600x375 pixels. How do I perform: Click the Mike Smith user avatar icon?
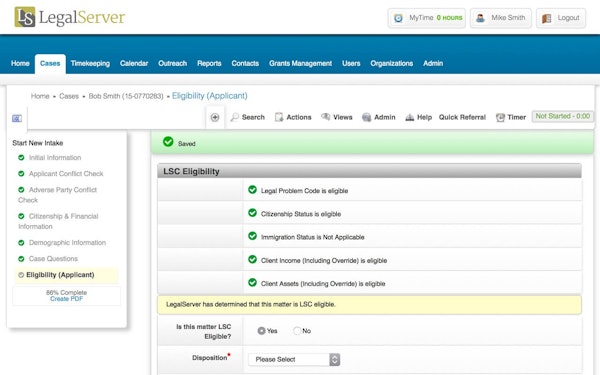tap(480, 18)
